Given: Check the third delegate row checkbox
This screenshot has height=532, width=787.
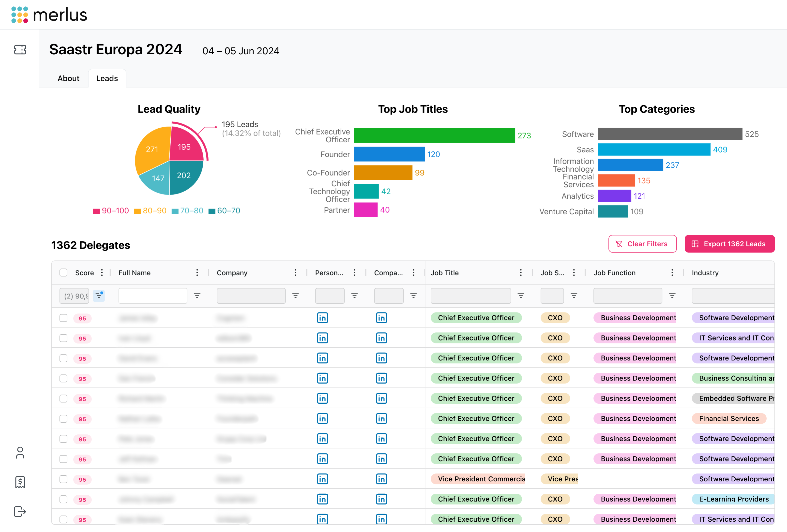Looking at the screenshot, I should pos(63,358).
